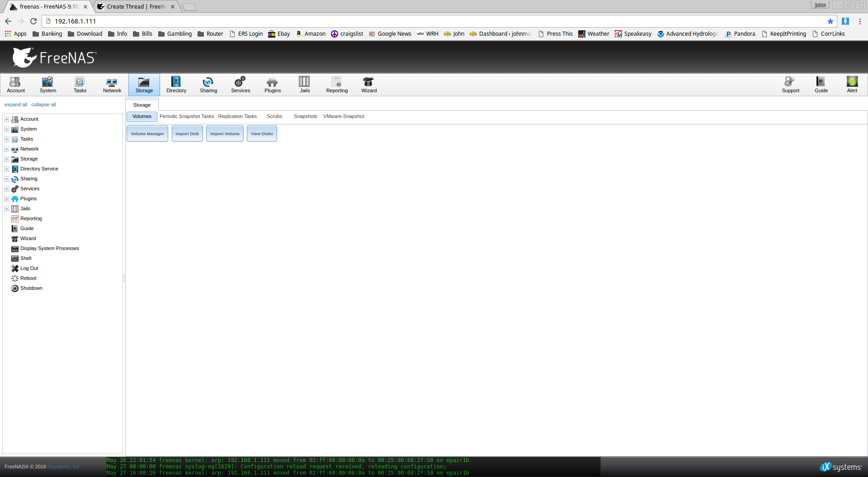
Task: Open the Volume Manager
Action: 147,134
